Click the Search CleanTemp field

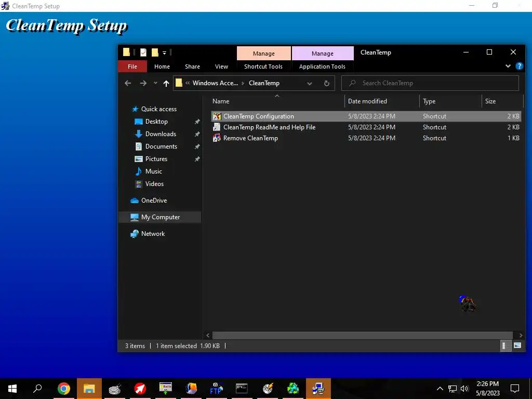(430, 83)
